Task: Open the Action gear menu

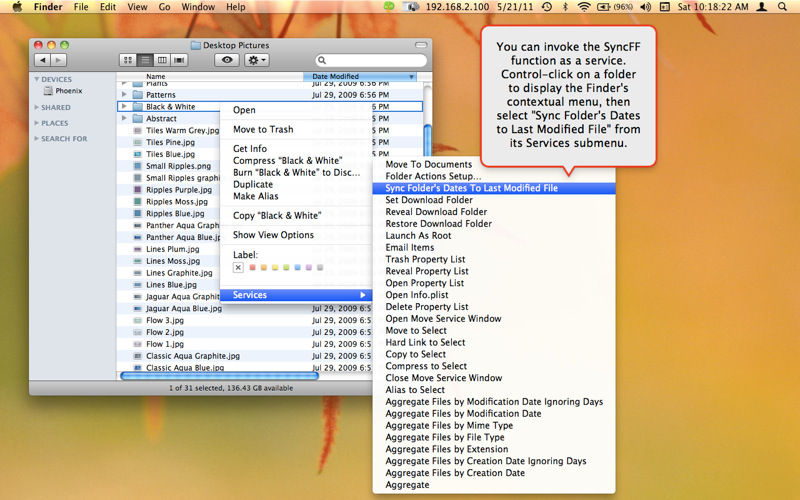Action: pyautogui.click(x=257, y=60)
